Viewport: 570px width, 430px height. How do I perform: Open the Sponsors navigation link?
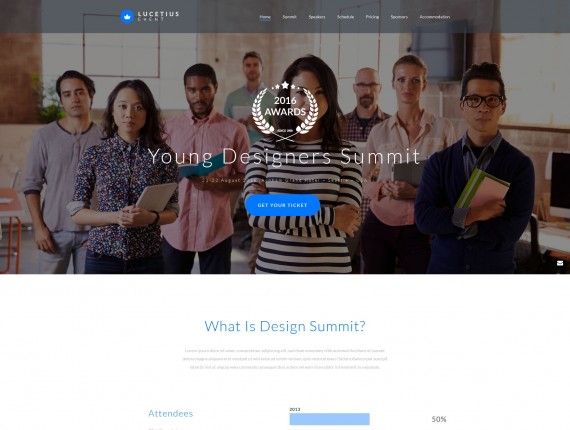click(399, 17)
